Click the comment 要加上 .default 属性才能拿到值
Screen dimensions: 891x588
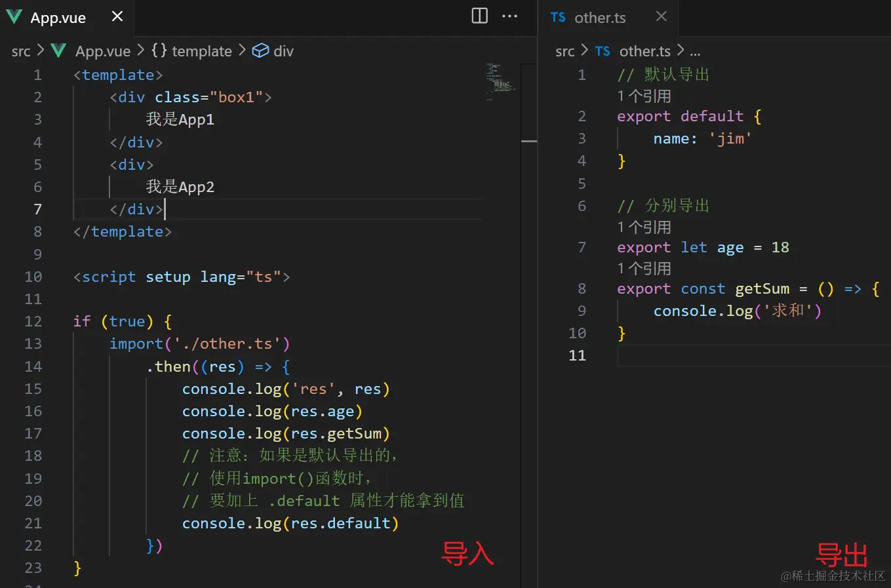click(323, 501)
